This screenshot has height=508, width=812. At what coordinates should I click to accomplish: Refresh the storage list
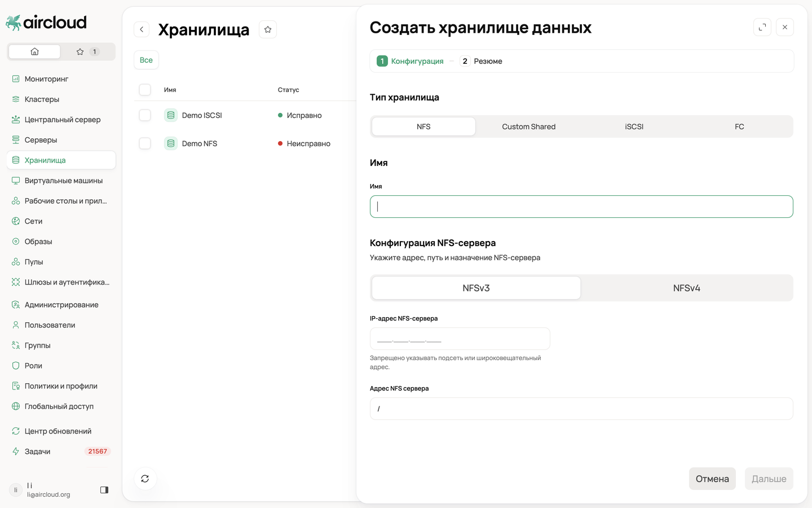pyautogui.click(x=145, y=479)
